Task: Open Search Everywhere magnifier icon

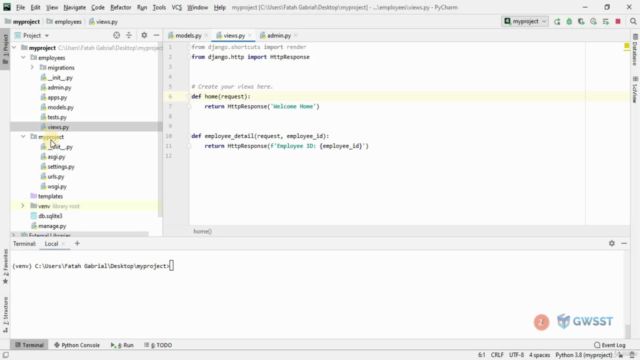Action: pyautogui.click(x=633, y=22)
